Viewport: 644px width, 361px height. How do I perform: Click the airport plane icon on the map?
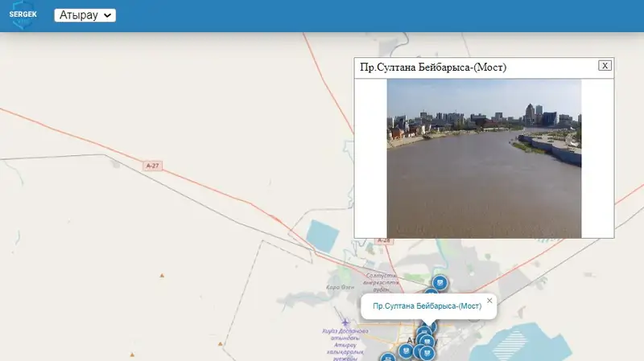[x=346, y=322]
